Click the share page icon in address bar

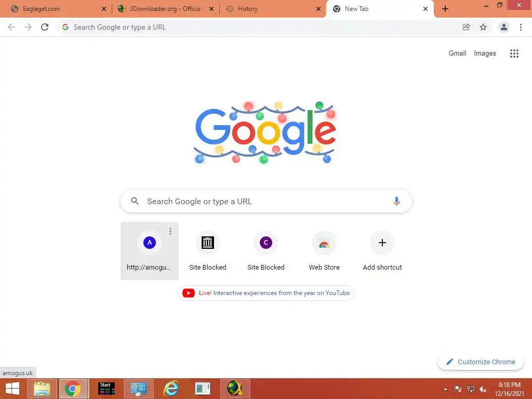click(466, 27)
